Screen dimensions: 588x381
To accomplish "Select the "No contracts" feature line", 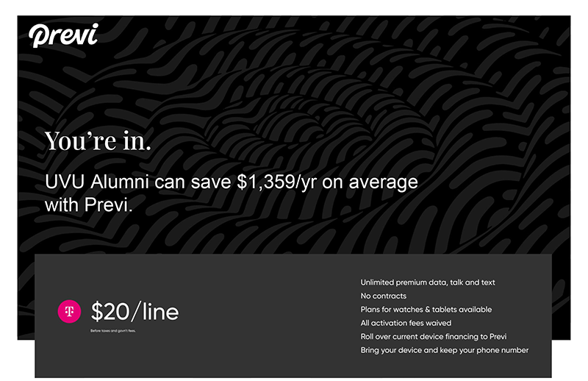I will click(x=383, y=296).
